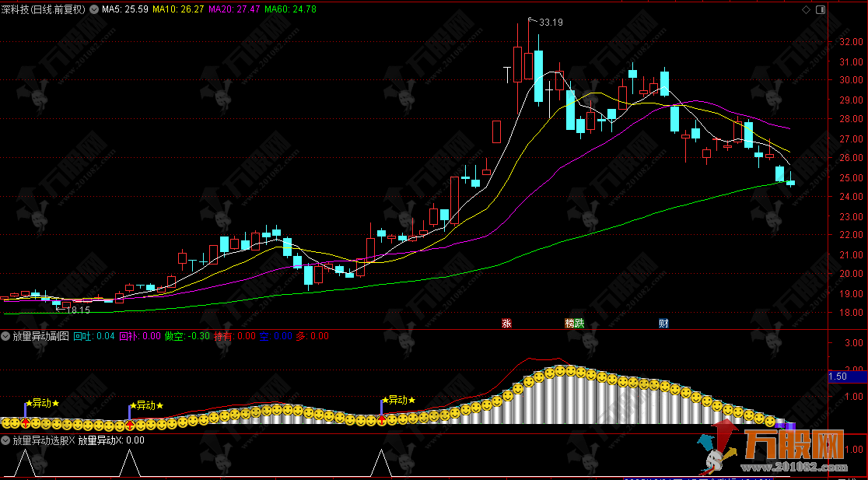Click the first 异动 star signal label
The image size is (868, 480).
pos(42,403)
